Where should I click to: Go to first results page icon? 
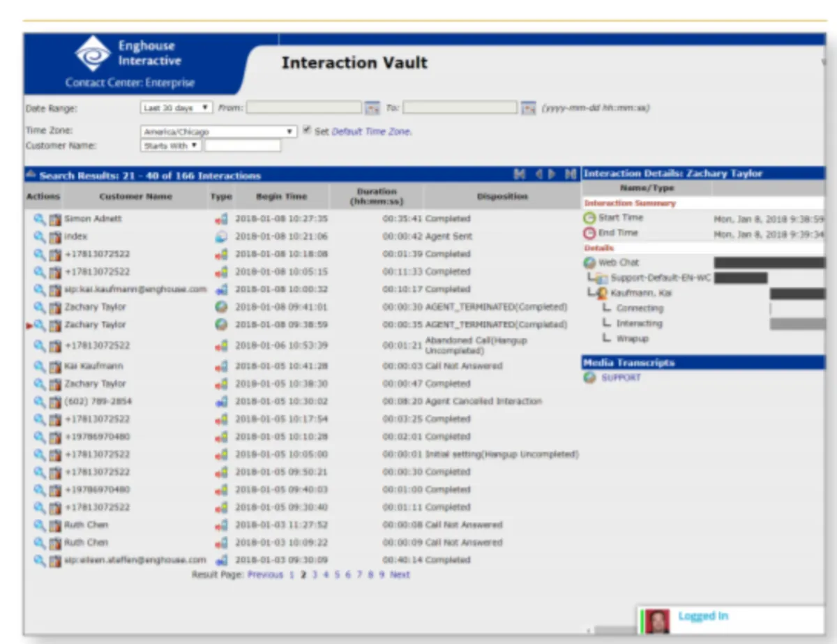point(520,174)
